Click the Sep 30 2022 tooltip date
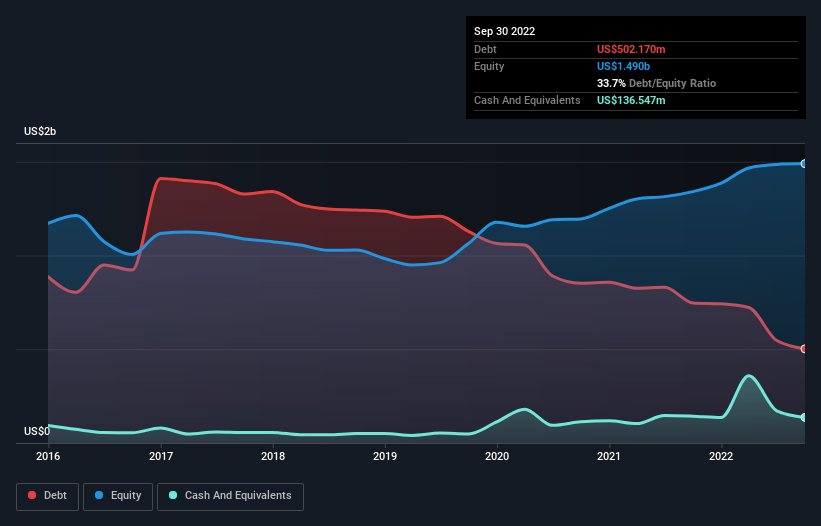821x526 pixels. coord(504,31)
